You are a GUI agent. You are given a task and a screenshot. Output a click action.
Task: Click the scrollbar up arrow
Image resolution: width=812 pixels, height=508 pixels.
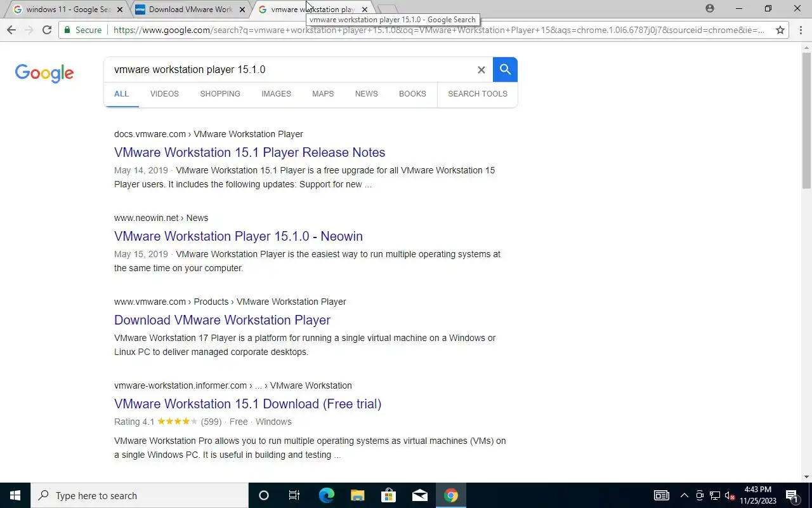[806, 46]
